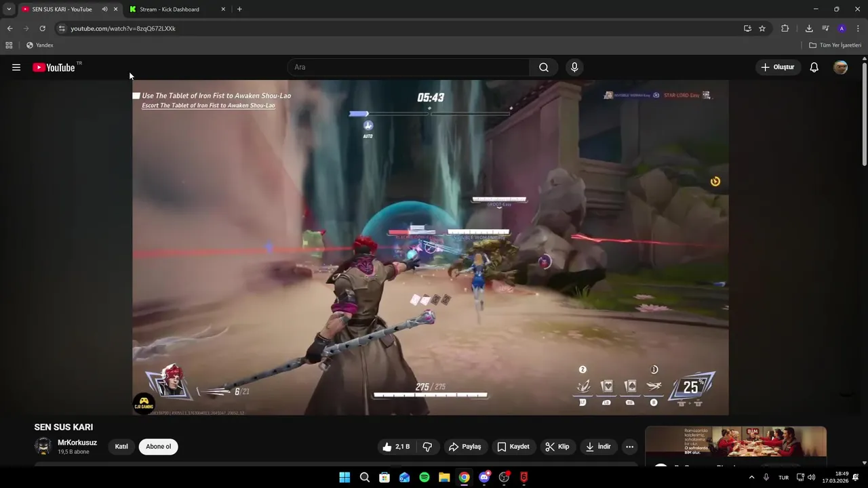Close the Kick Dashboard tab
The height and width of the screenshot is (488, 868).
pos(223,9)
